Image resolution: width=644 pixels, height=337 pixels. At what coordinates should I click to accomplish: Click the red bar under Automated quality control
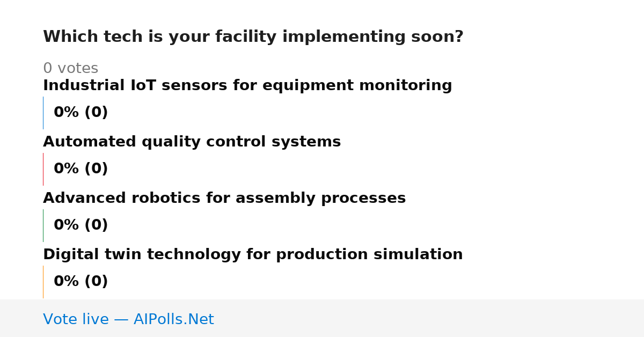43,169
